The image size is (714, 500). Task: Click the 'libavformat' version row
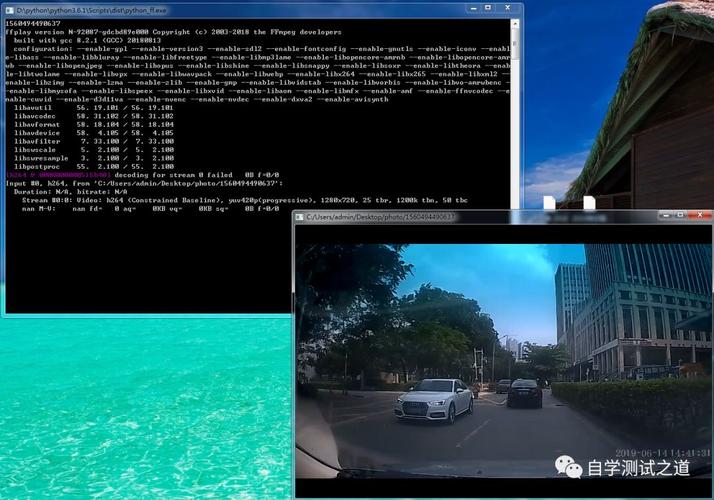tap(93, 124)
